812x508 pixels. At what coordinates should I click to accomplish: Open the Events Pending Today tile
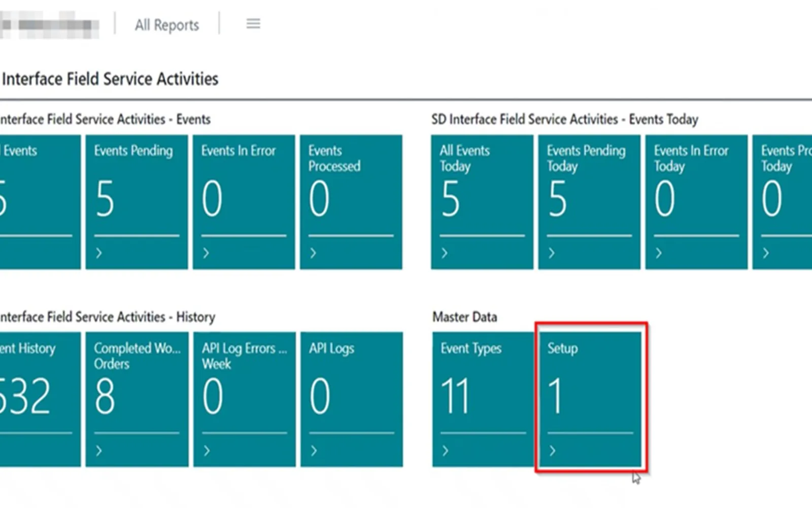[589, 202]
